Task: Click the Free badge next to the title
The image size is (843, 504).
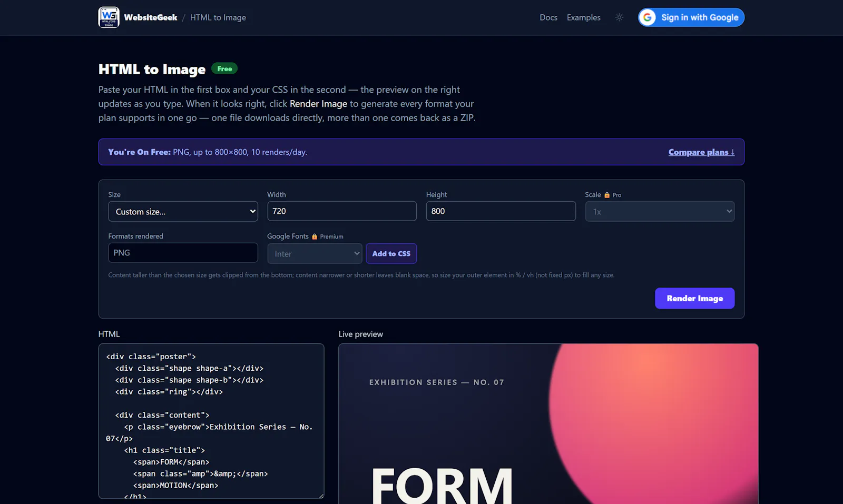Action: [x=224, y=68]
